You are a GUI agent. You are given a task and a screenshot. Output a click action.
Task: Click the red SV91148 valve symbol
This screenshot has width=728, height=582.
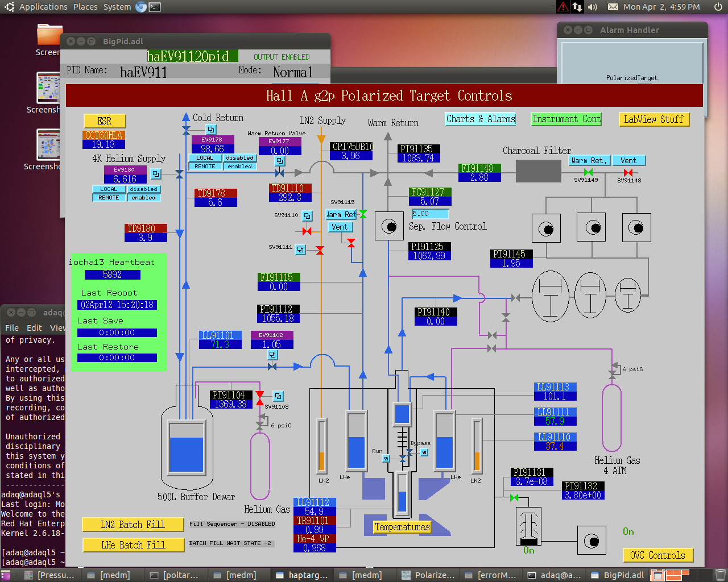[628, 172]
